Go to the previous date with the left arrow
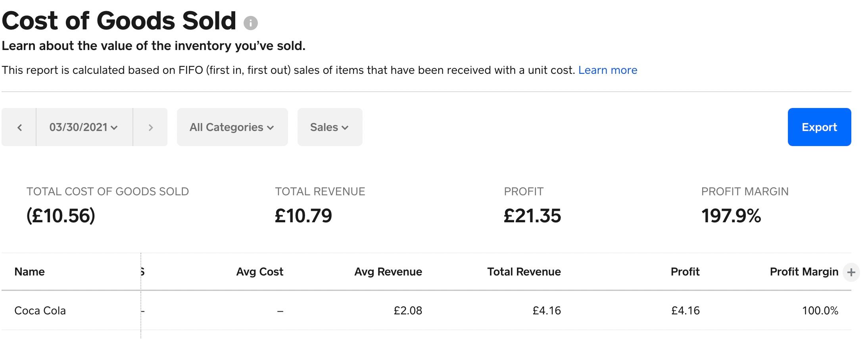Viewport: 868px width, 339px height. pyautogui.click(x=19, y=127)
